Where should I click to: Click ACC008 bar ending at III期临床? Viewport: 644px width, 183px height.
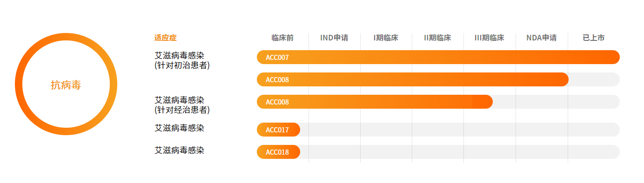[375, 102]
